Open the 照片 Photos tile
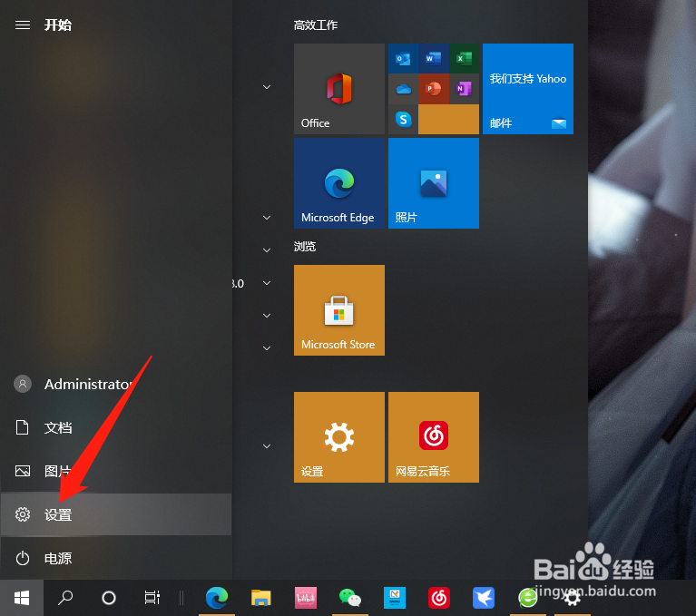The height and width of the screenshot is (616, 696). pos(434,183)
